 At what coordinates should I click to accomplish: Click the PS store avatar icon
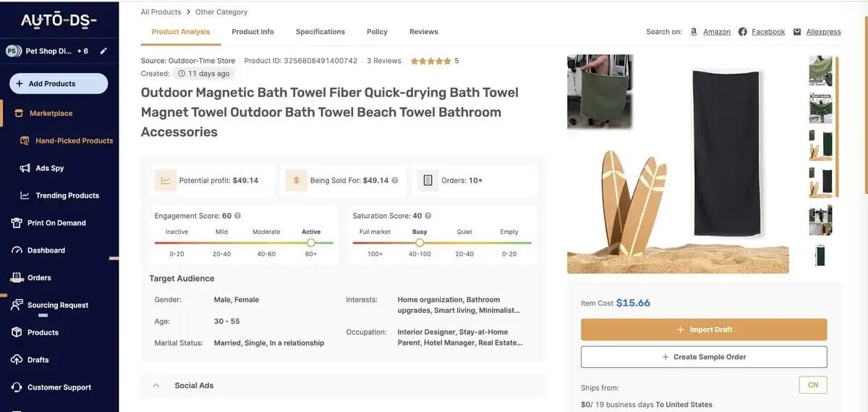pos(12,51)
